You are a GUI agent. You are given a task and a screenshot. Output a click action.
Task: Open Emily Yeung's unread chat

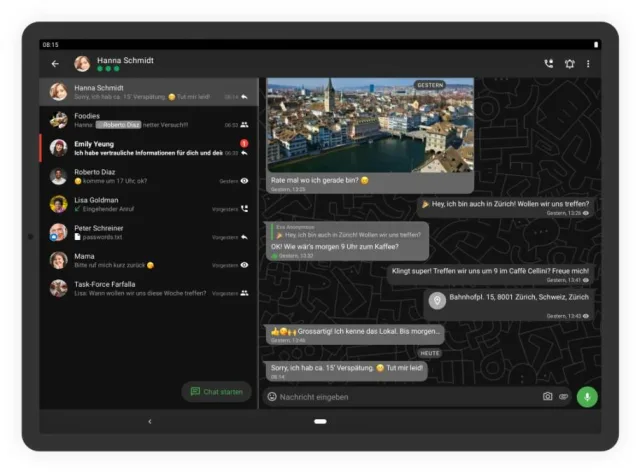pyautogui.click(x=149, y=148)
